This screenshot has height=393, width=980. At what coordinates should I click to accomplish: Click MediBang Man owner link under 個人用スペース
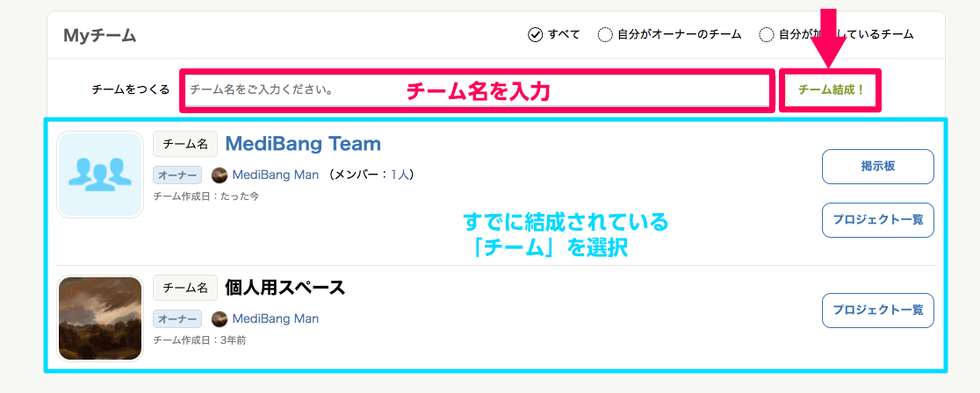[275, 318]
